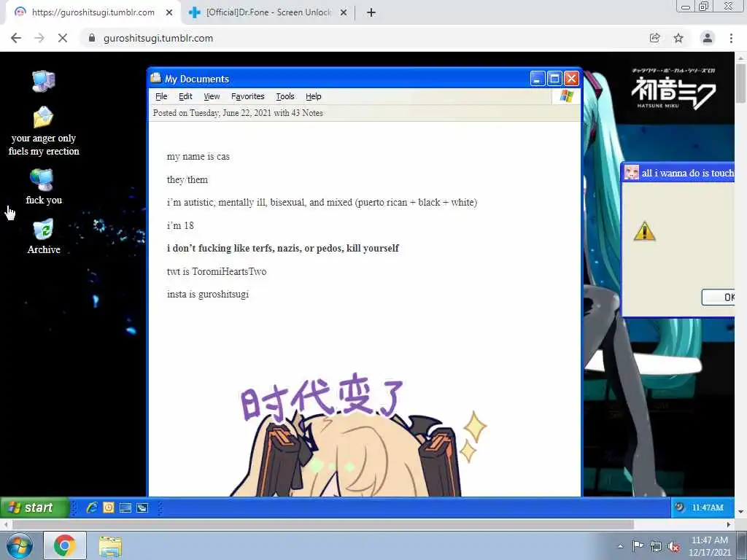747x560 pixels.
Task: Close the Dr.Fone Screen Unlock tab
Action: click(x=344, y=12)
